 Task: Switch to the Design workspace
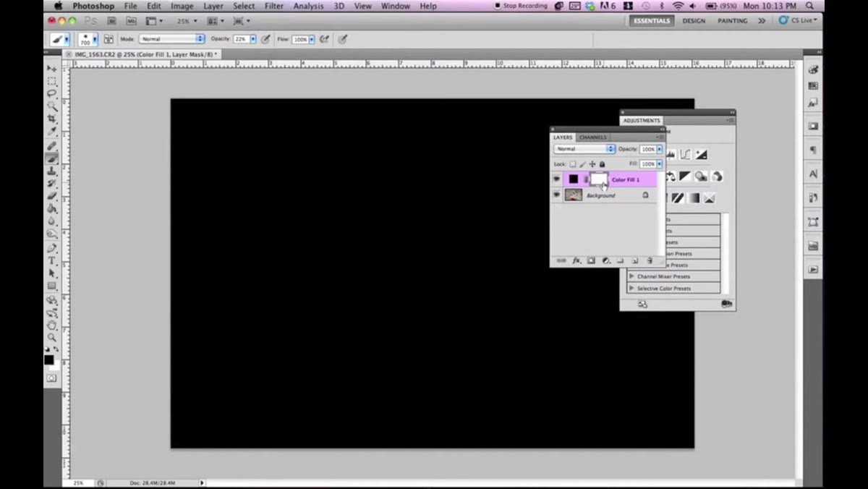[x=694, y=21]
